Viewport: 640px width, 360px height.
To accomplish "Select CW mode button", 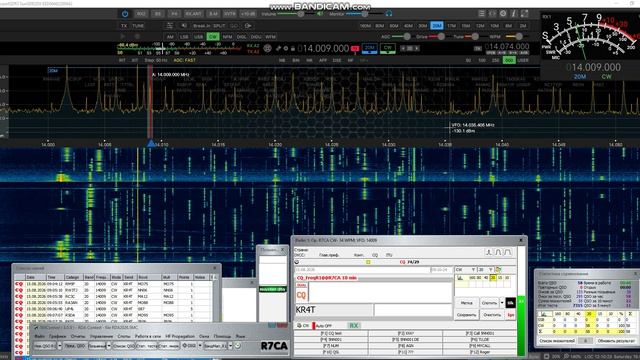I will click(x=213, y=37).
